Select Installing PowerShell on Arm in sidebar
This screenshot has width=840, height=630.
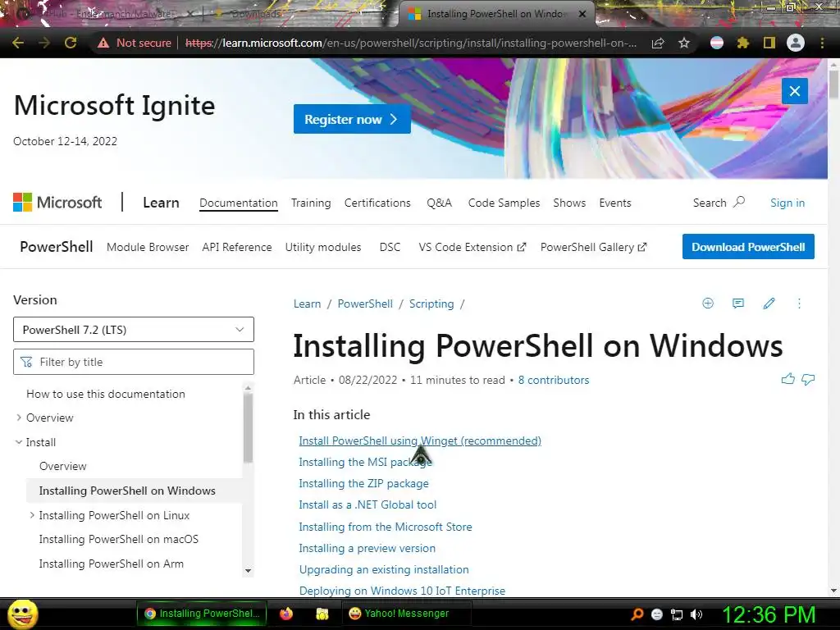coord(111,564)
